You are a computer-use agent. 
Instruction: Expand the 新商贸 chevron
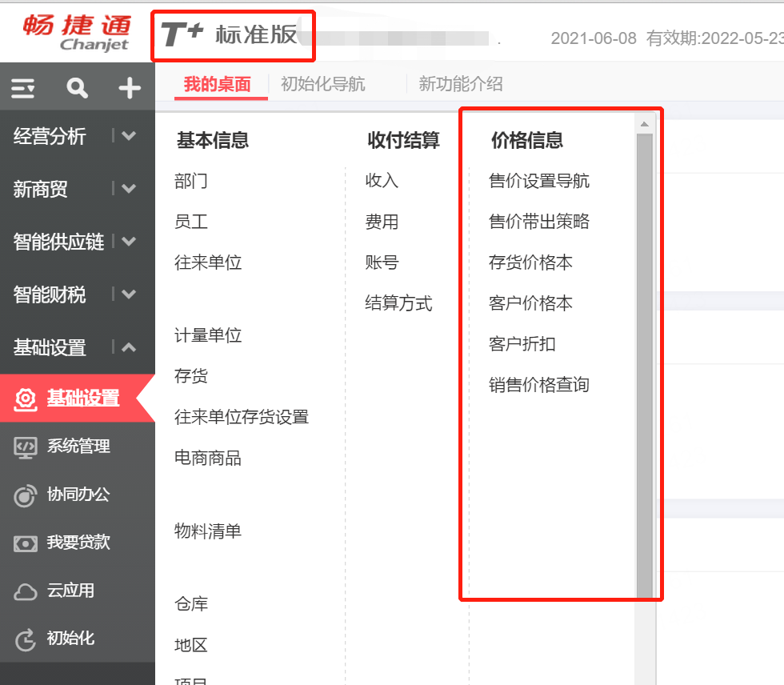[129, 189]
